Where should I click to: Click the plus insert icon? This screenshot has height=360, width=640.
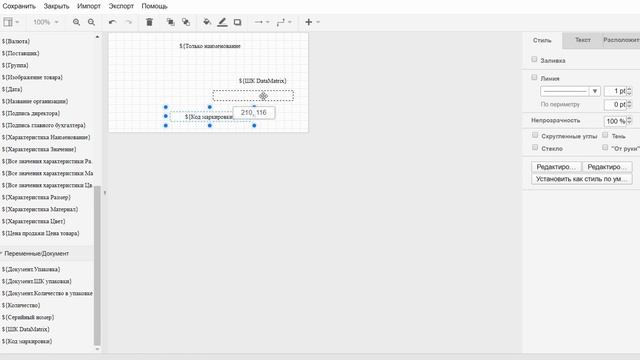(309, 22)
